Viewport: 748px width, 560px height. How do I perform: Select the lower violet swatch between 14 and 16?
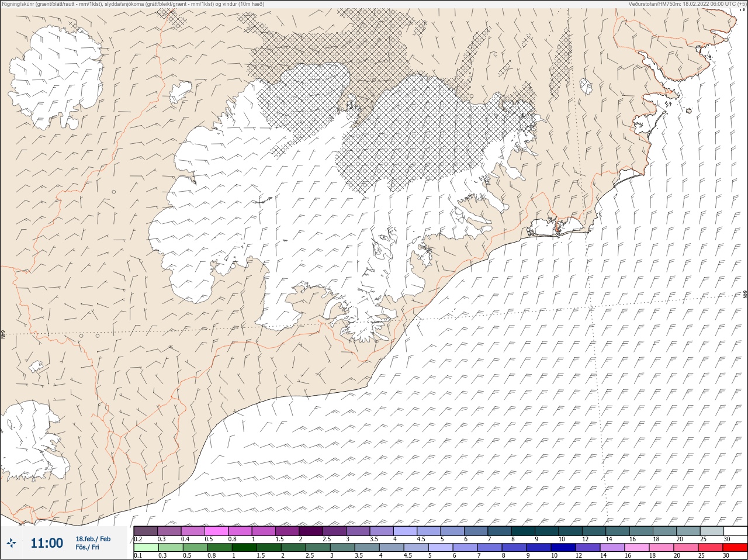(x=612, y=547)
